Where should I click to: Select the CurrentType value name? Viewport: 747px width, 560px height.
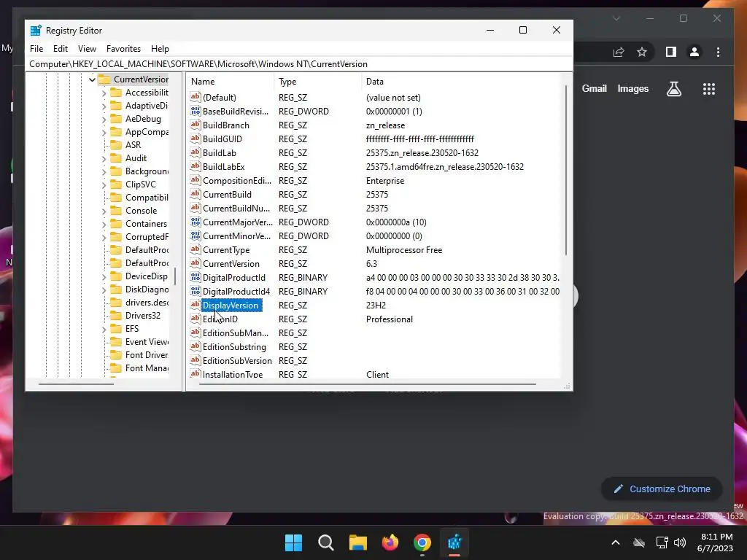(226, 250)
